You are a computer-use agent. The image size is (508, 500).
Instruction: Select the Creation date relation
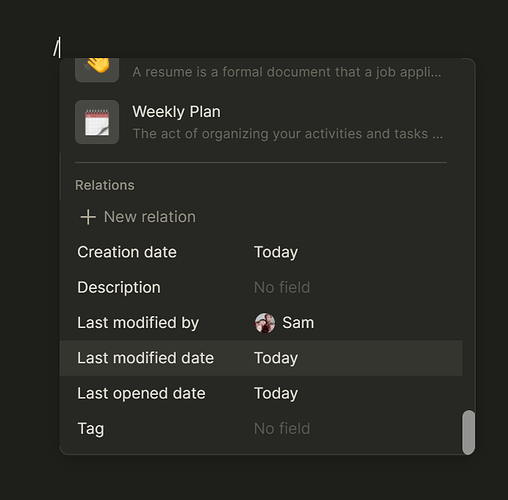click(x=261, y=252)
